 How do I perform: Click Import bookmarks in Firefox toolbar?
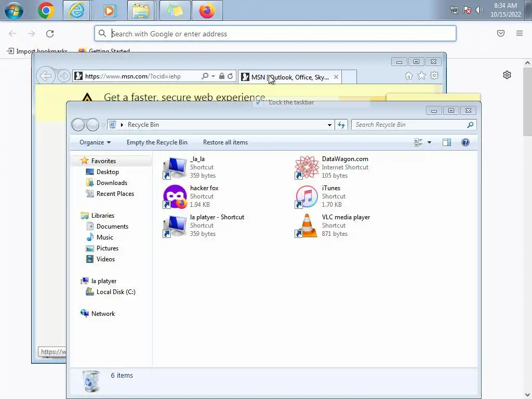pos(37,51)
